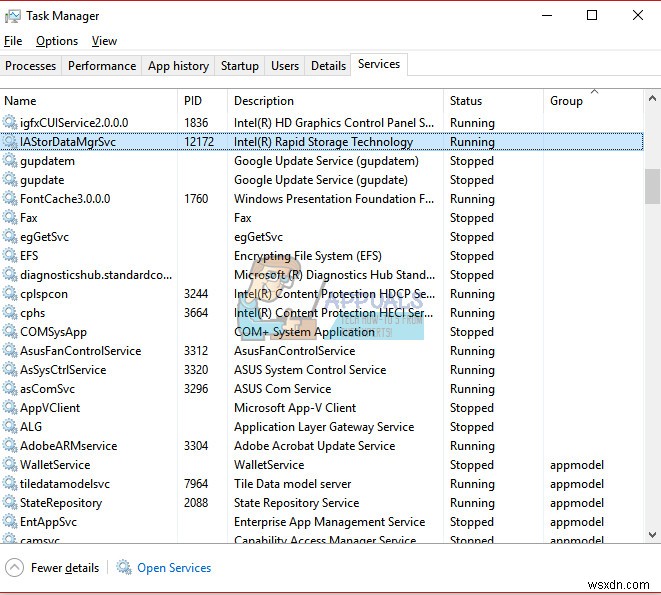This screenshot has width=661, height=595.
Task: Click the gear icon next to gupdatem service
Action: pyautogui.click(x=11, y=161)
